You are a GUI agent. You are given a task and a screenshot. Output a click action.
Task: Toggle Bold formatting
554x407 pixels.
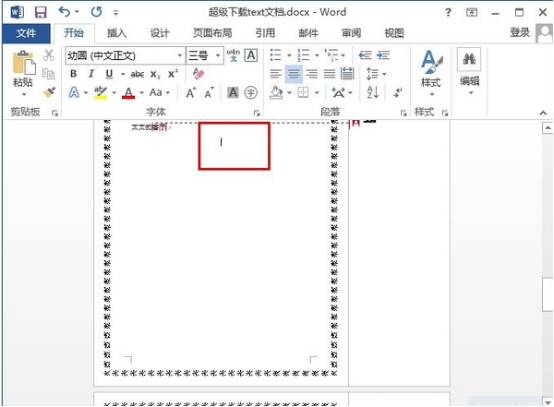(x=73, y=74)
